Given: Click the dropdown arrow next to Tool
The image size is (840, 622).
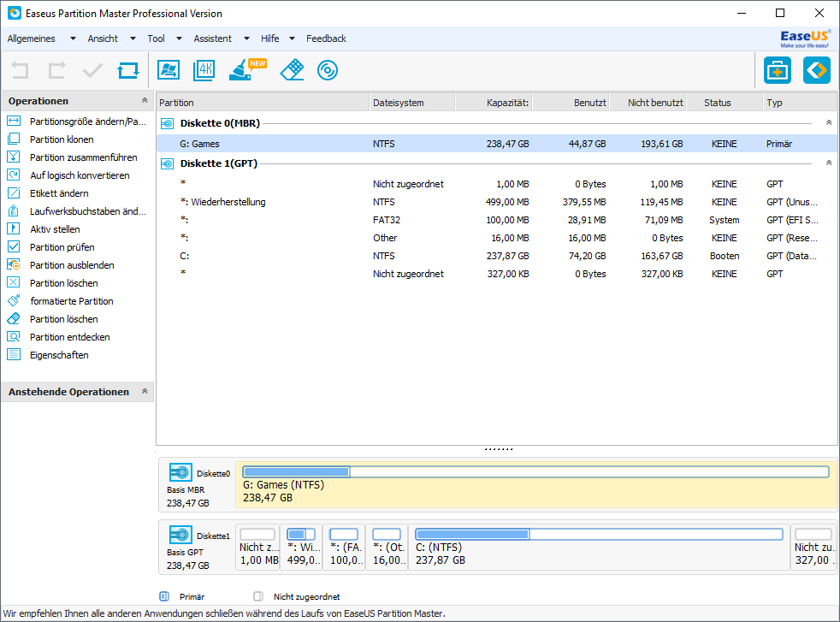Looking at the screenshot, I should pos(179,39).
